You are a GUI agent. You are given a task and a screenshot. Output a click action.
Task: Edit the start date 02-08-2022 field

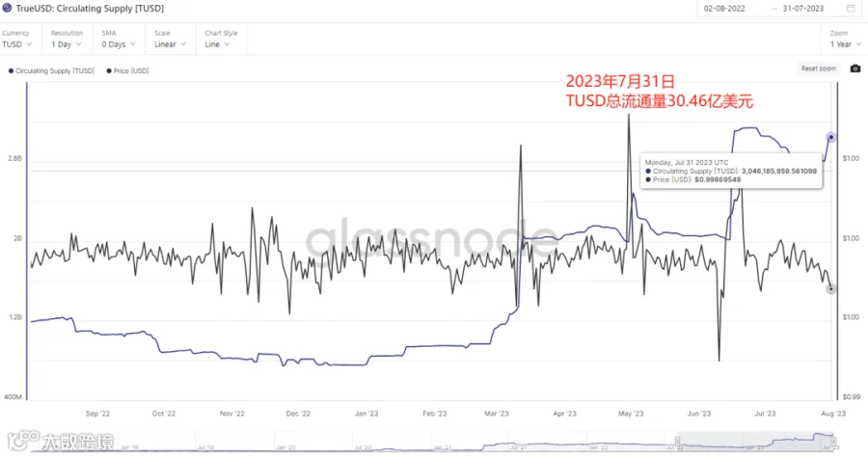pos(724,9)
